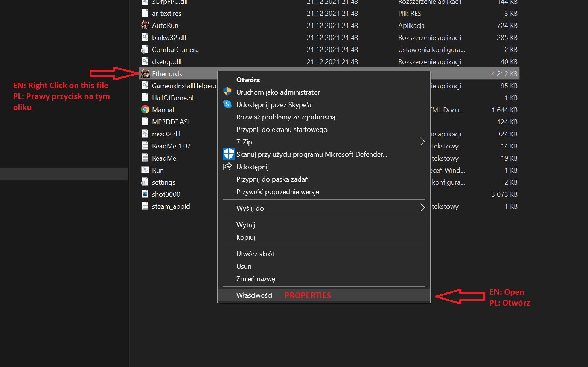
Task: Click the '95 KB' size value
Action: coord(509,86)
